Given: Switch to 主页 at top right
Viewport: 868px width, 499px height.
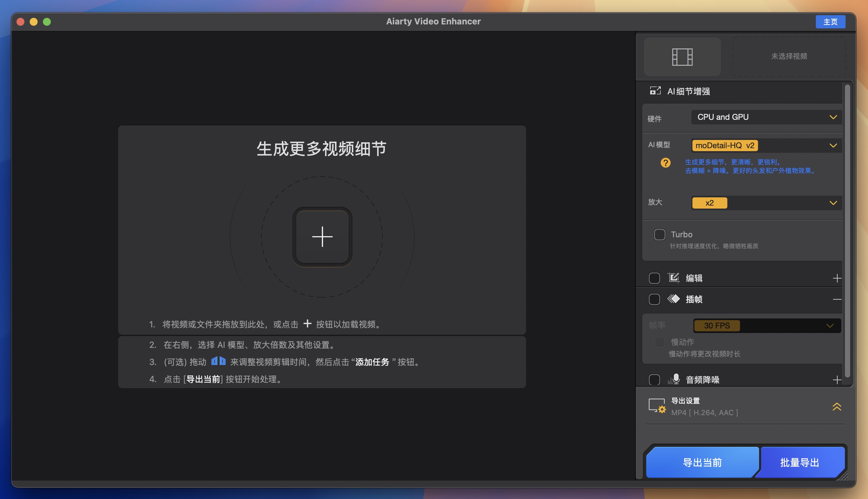Looking at the screenshot, I should (830, 21).
